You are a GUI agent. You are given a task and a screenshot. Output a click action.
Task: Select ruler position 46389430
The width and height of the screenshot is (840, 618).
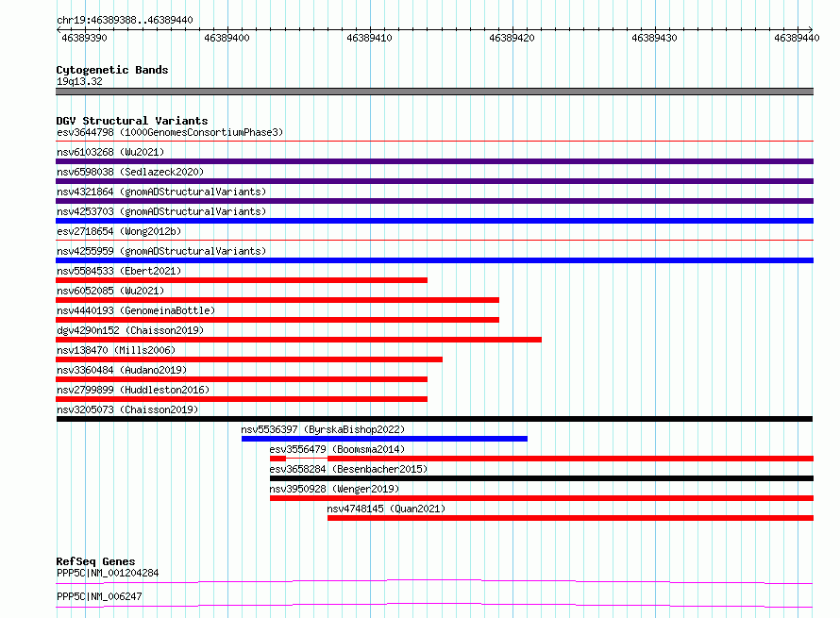click(x=654, y=38)
